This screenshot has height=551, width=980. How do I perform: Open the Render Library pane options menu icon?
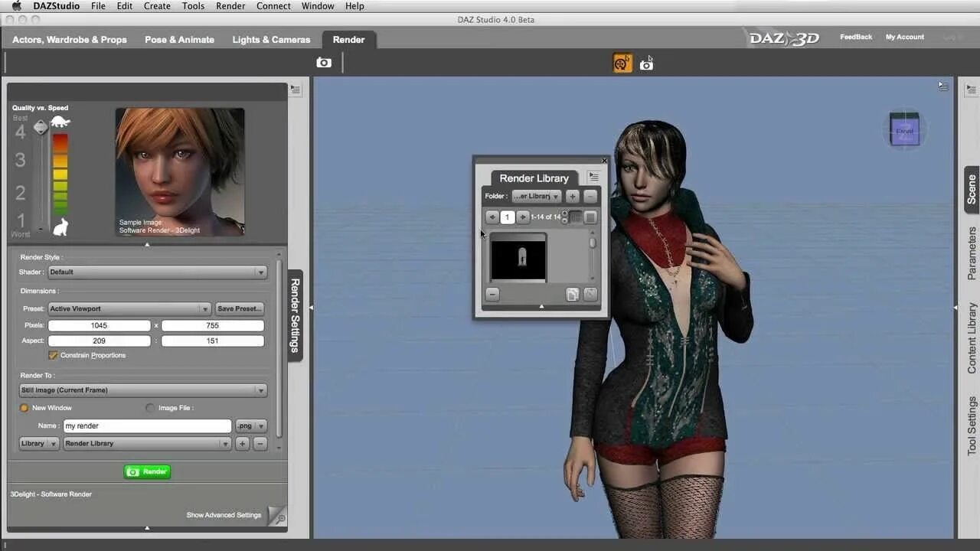pos(593,177)
